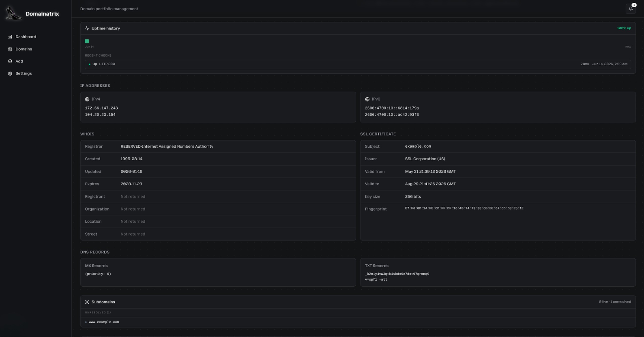Screen dimensions: 644x337
Task: Click the www.example.com subdomain entry
Action: [x=104, y=322]
